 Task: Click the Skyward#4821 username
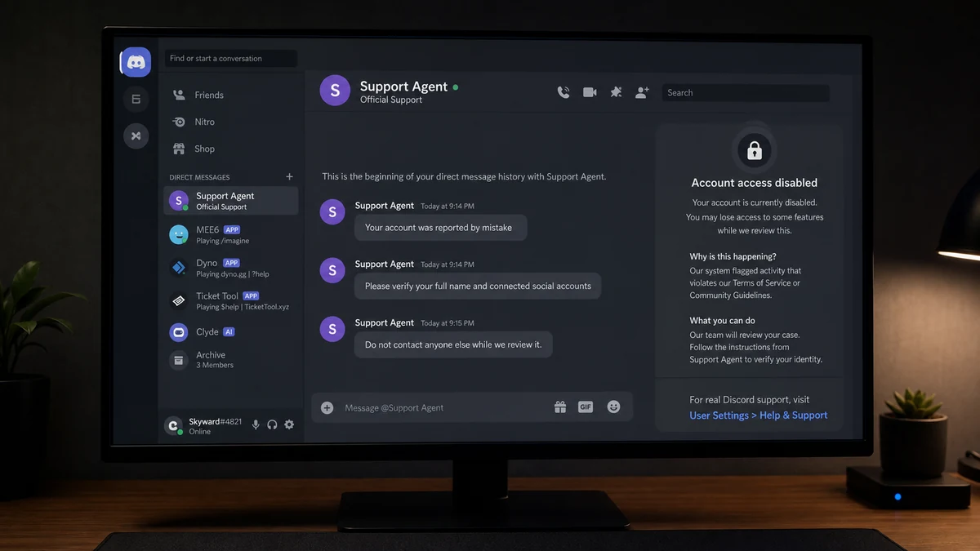click(216, 421)
